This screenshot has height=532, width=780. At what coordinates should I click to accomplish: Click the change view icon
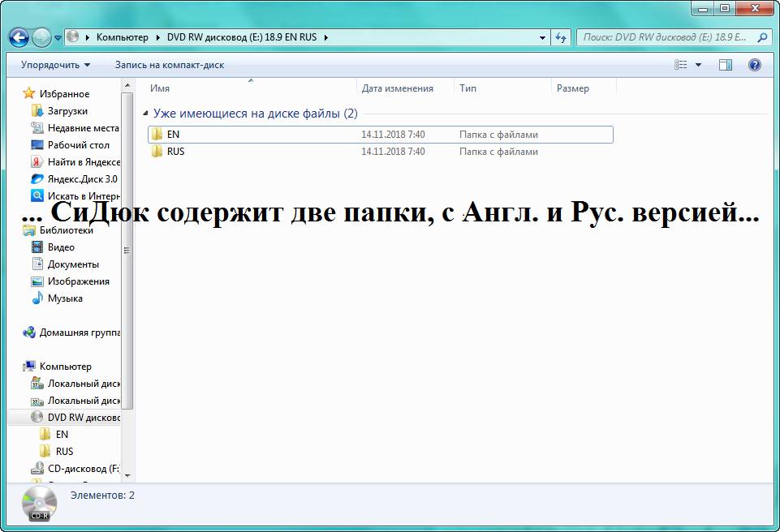[x=680, y=65]
